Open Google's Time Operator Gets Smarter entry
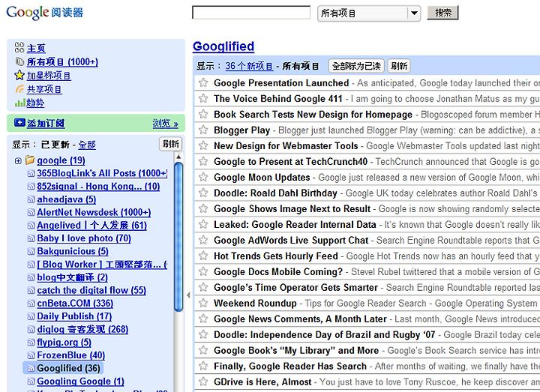 (x=295, y=287)
